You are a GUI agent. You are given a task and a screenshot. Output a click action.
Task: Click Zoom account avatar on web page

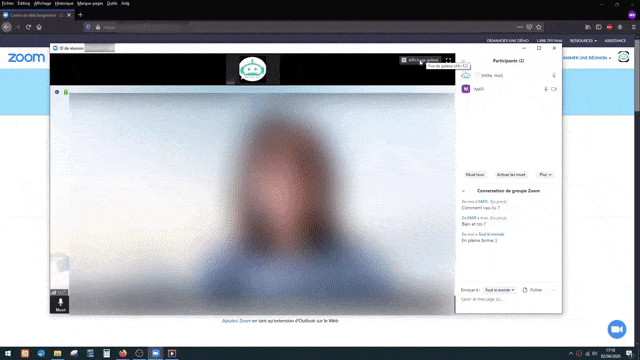point(623,57)
